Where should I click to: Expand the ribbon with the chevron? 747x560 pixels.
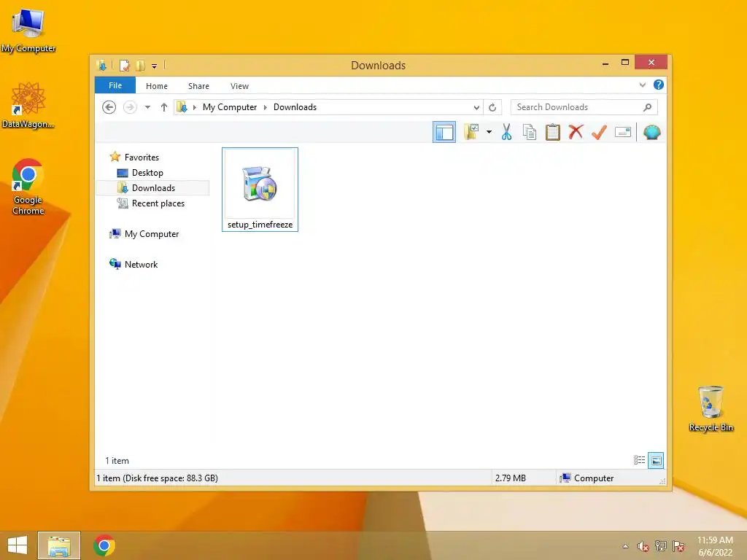[642, 85]
